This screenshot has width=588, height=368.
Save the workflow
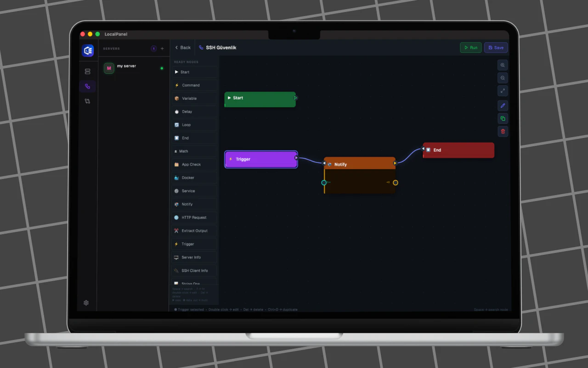point(496,48)
